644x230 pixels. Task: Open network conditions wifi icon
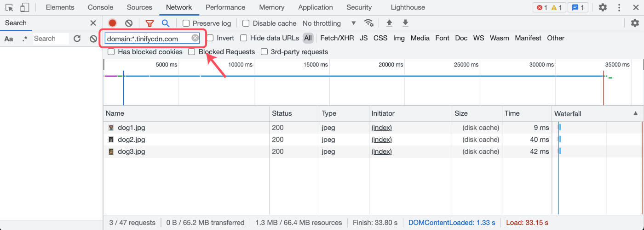tap(368, 23)
